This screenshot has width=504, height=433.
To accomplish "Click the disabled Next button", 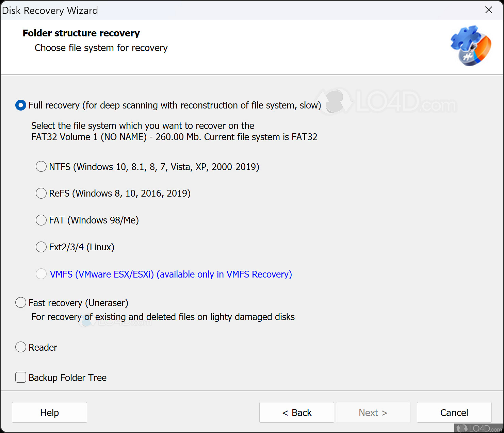I will coord(373,412).
